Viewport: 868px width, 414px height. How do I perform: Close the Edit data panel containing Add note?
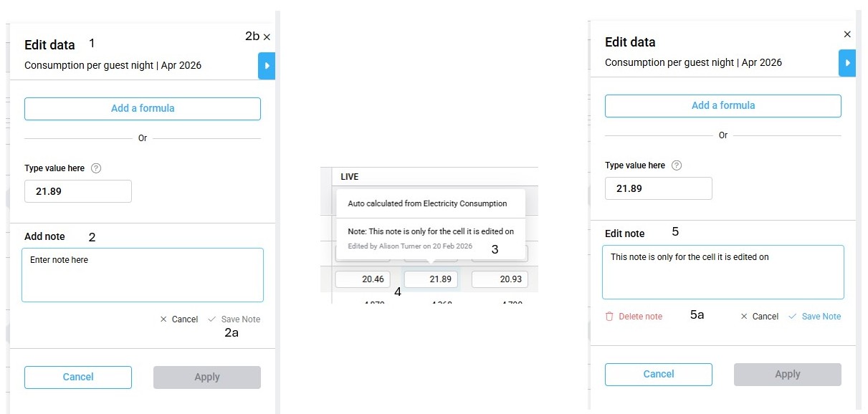coord(267,37)
